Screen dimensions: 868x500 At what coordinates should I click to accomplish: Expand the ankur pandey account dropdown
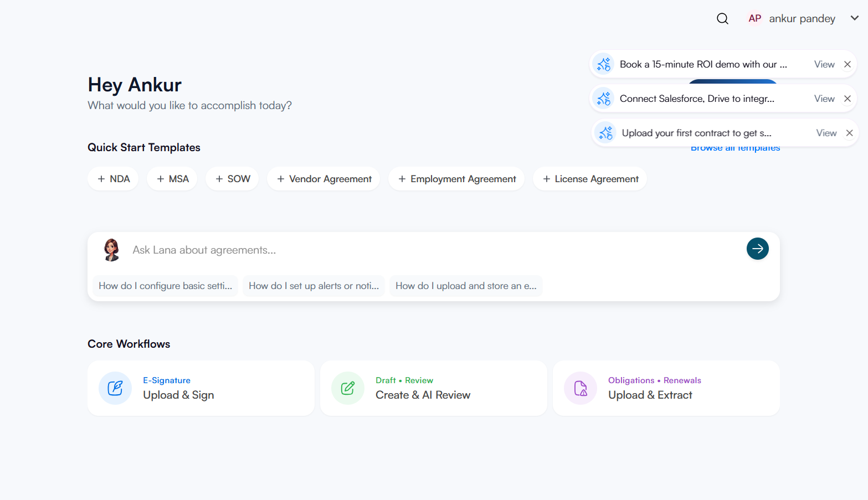point(854,18)
